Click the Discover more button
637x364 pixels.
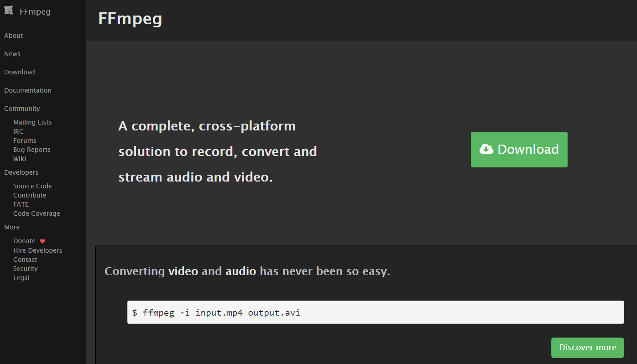coord(588,348)
